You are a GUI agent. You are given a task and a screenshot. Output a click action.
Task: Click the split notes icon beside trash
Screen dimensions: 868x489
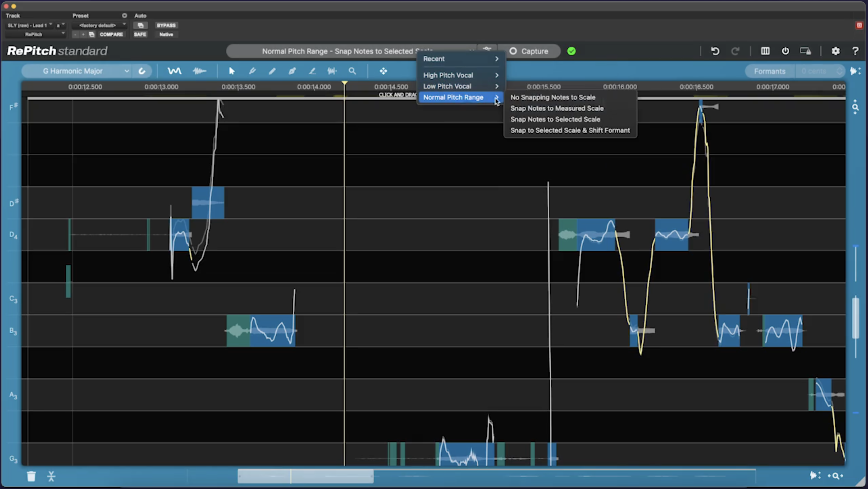coord(51,476)
